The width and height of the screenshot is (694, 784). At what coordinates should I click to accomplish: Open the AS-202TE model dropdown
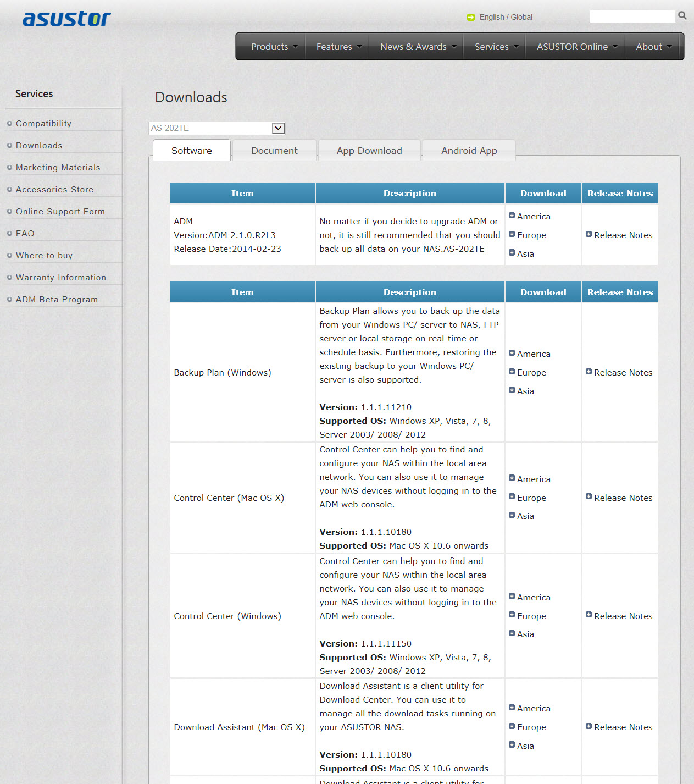pyautogui.click(x=216, y=128)
